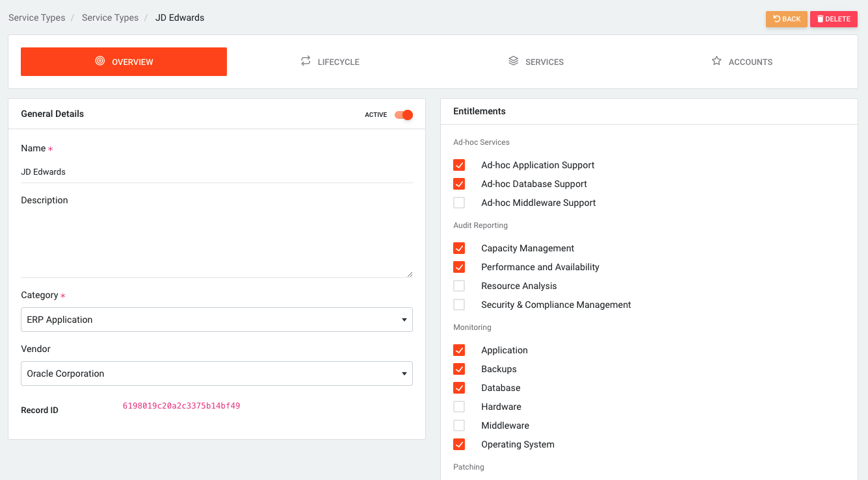The width and height of the screenshot is (868, 480).
Task: Check the Resource Analysis box
Action: [459, 286]
